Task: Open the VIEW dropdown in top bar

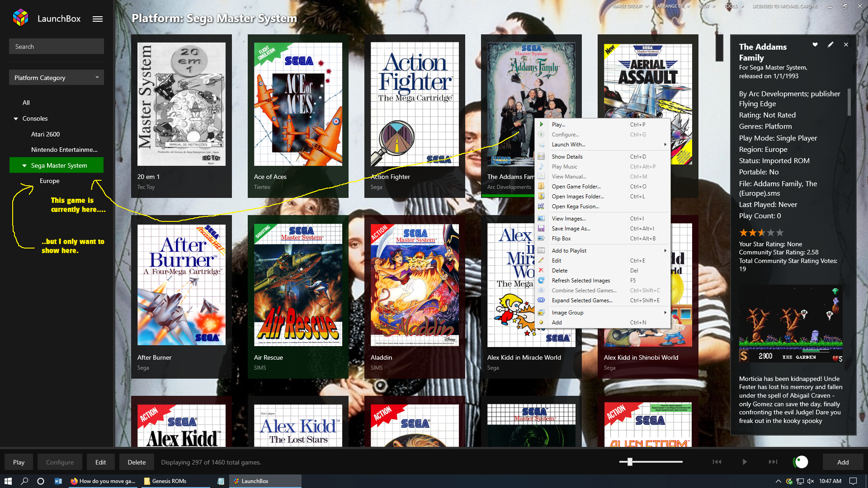Action: (707, 6)
